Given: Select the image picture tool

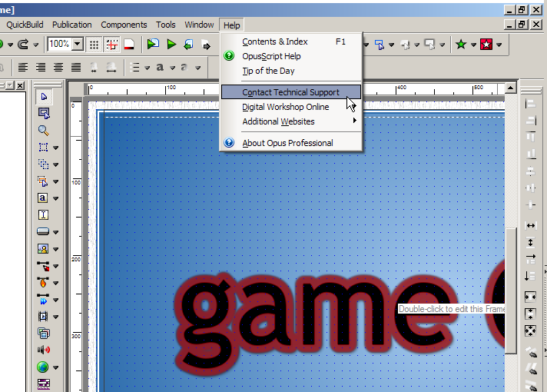Looking at the screenshot, I should (43, 248).
